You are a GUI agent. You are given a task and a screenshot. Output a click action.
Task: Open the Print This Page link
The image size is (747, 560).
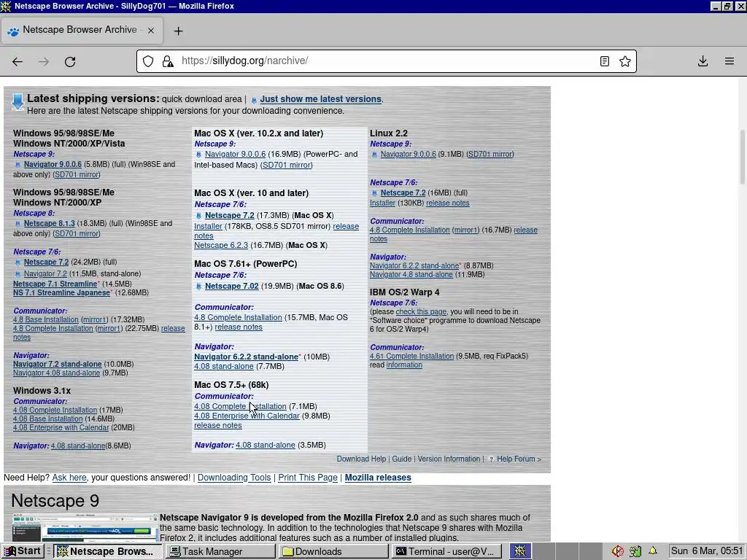pyautogui.click(x=308, y=478)
